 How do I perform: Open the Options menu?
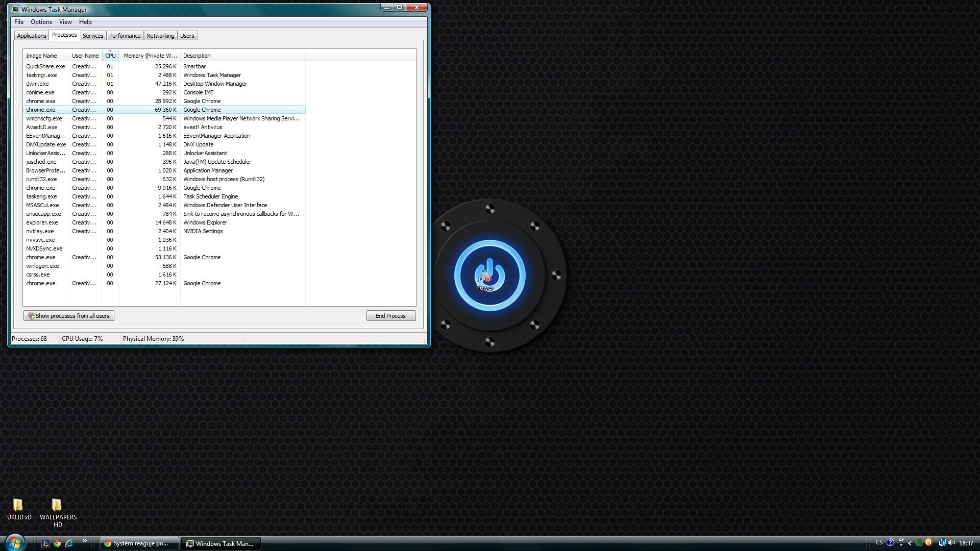[x=41, y=22]
